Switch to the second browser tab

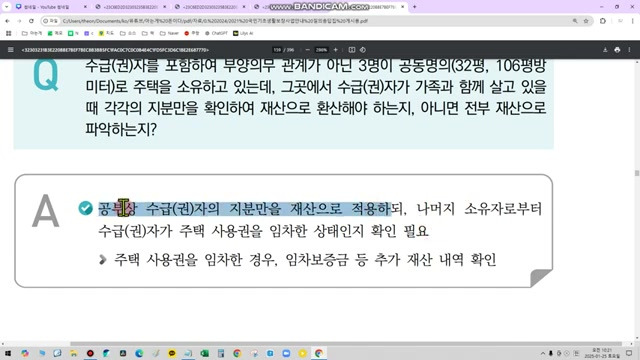131,7
